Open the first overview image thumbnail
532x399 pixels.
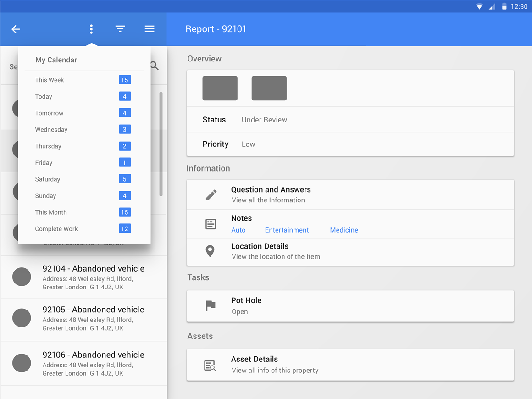(220, 88)
